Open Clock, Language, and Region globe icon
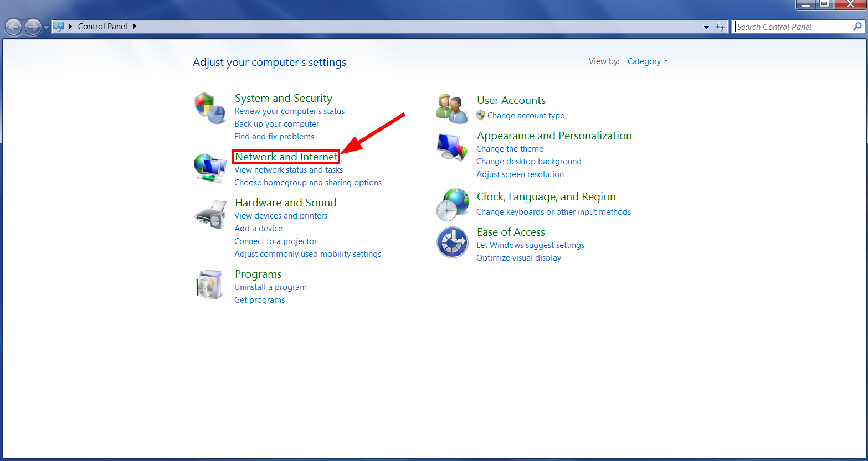Viewport: 868px width, 461px height. point(453,205)
